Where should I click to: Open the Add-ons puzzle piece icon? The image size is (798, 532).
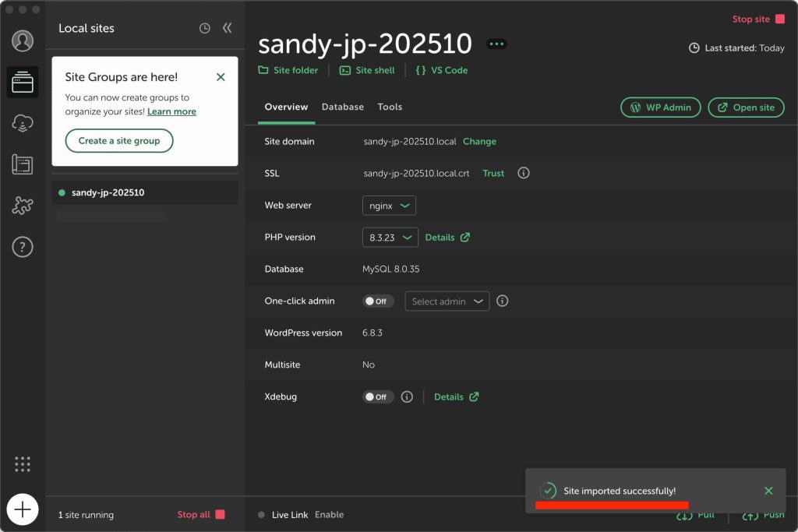[x=23, y=206]
